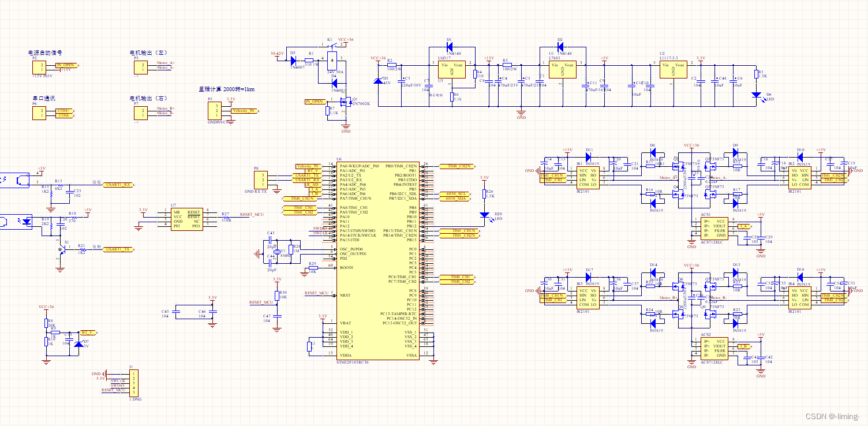Image resolution: width=868 pixels, height=426 pixels.
Task: Click the TIM1_CH1N port at PB13
Action: click(458, 231)
